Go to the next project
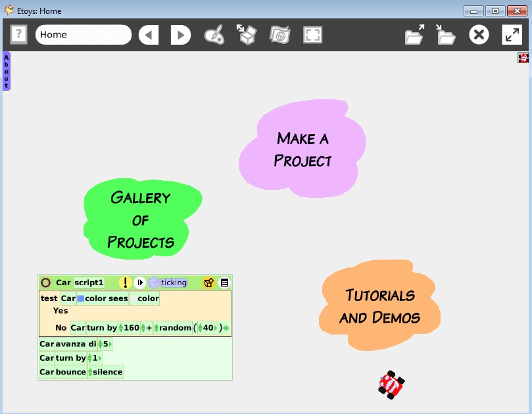Viewport: 532px width, 414px height. pos(180,35)
